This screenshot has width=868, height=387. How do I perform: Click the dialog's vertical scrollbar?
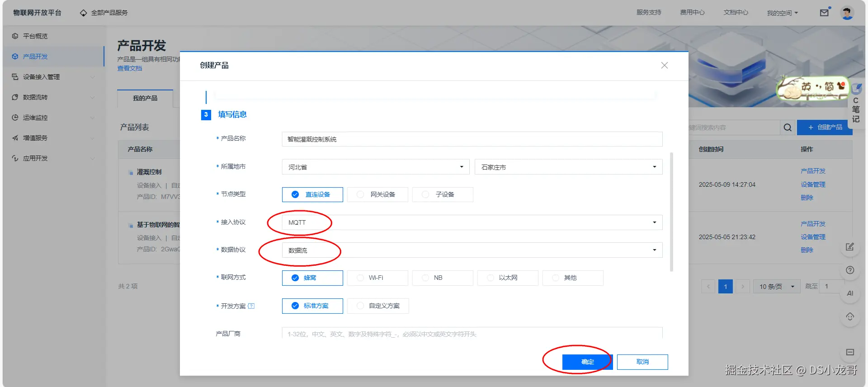pos(671,212)
